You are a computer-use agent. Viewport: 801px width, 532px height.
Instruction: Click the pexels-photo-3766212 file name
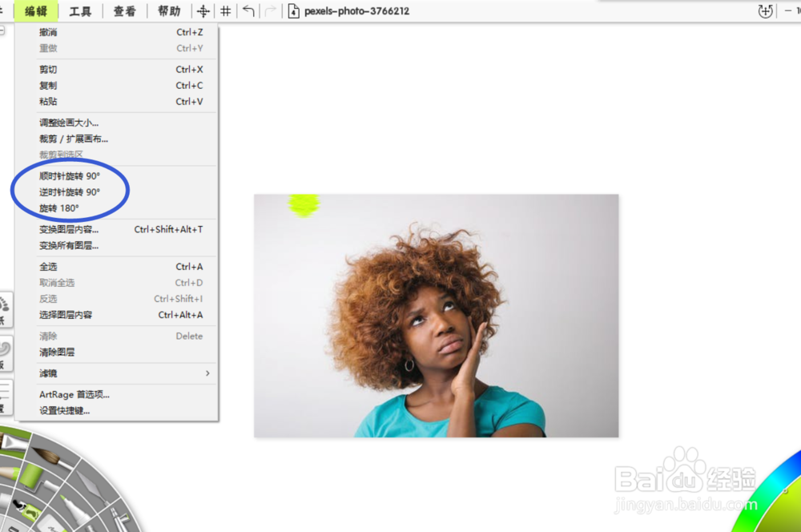point(357,10)
